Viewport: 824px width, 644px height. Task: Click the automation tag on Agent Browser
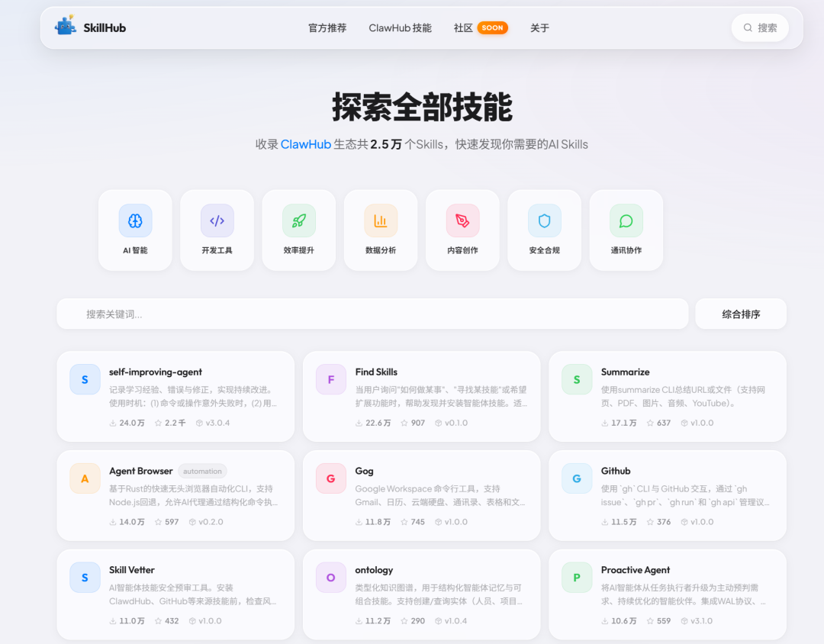coord(202,471)
